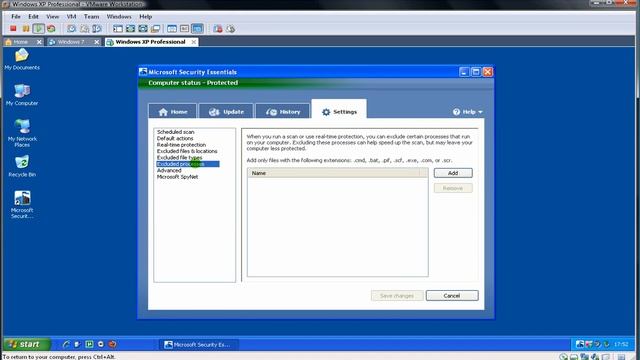Click the Show Desktop quick launch icon

click(78, 344)
